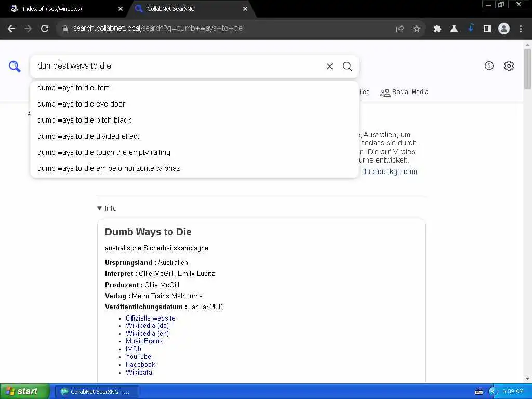The height and width of the screenshot is (399, 532).
Task: Choose suggestion 'dumb ways to die eve door'
Action: click(x=195, y=104)
